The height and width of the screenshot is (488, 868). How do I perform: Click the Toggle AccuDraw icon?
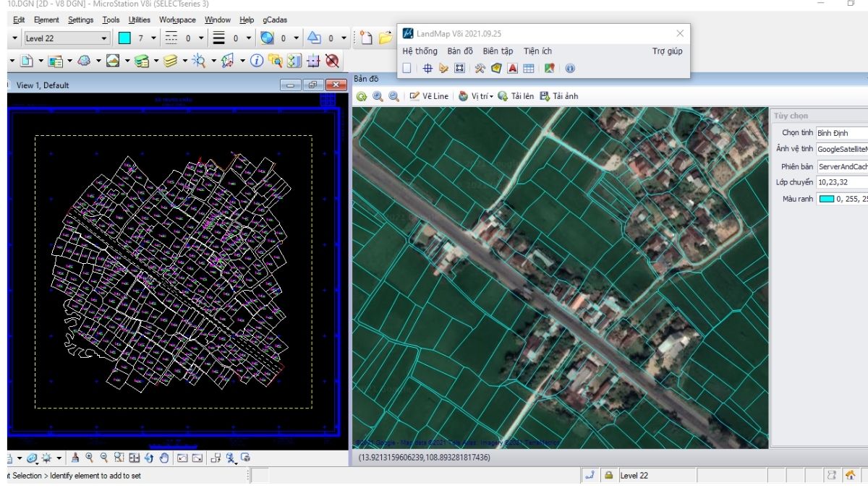(313, 61)
